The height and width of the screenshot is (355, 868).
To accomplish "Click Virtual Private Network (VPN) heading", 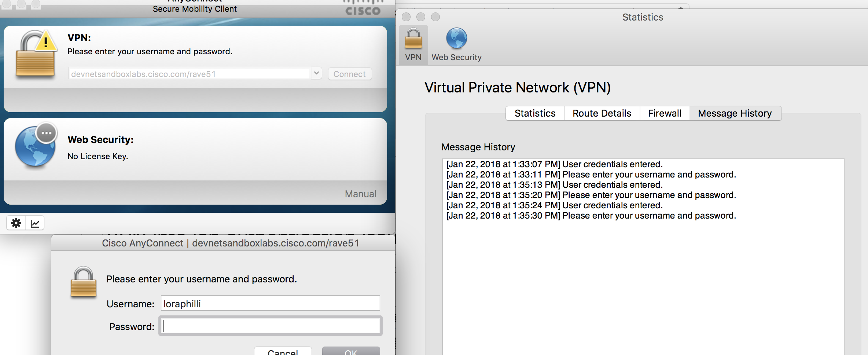I will 518,88.
